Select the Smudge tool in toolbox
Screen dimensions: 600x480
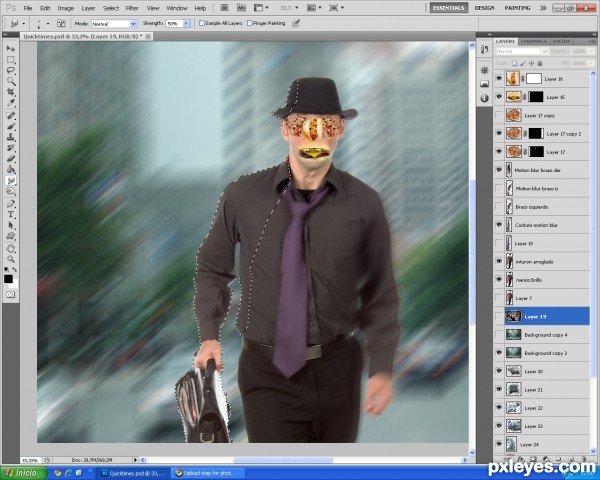[x=11, y=180]
